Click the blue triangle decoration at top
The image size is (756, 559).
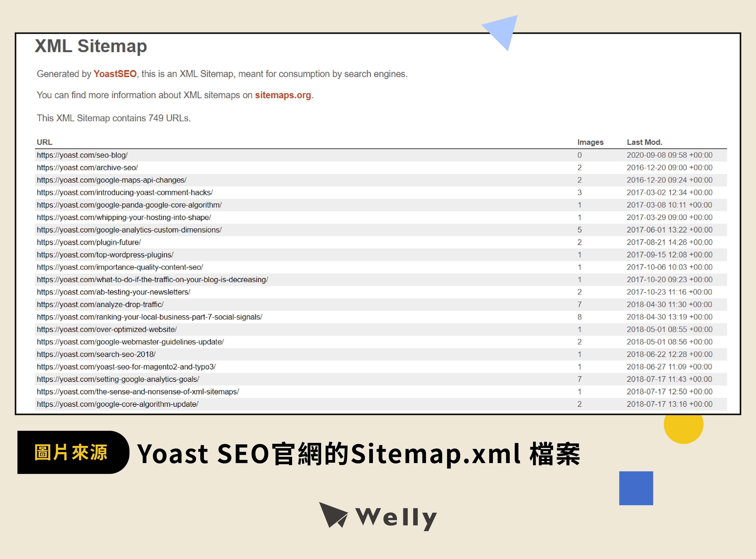[501, 32]
